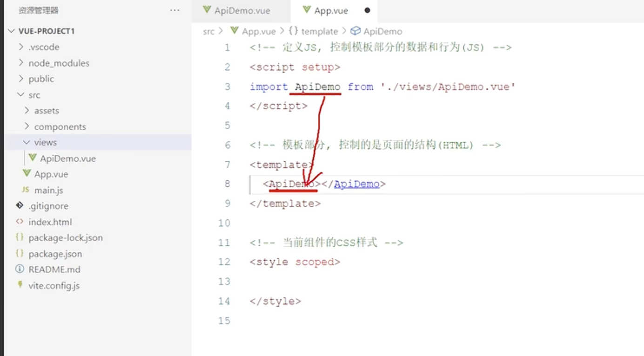The image size is (644, 356).
Task: Collapse the src folder
Action: 21,95
